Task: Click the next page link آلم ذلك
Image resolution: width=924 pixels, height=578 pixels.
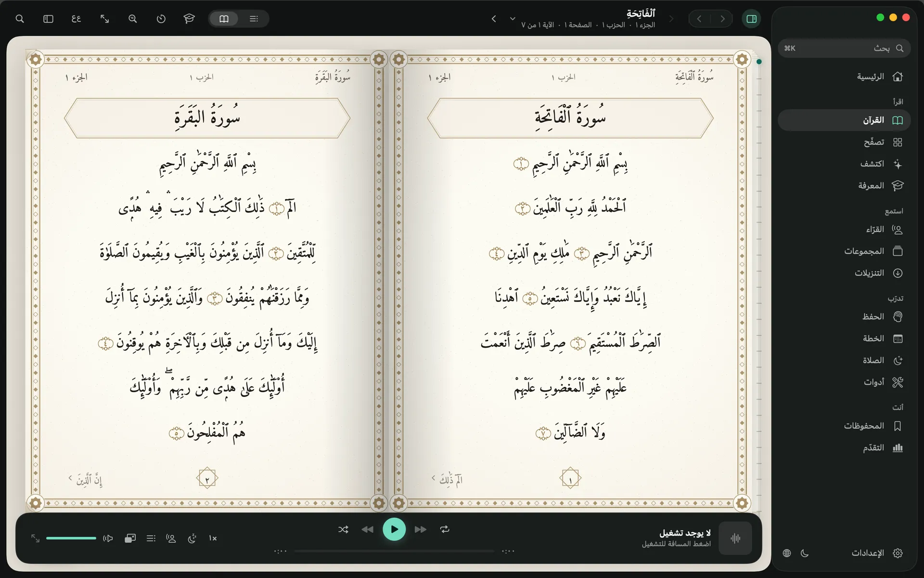Action: 447,479
